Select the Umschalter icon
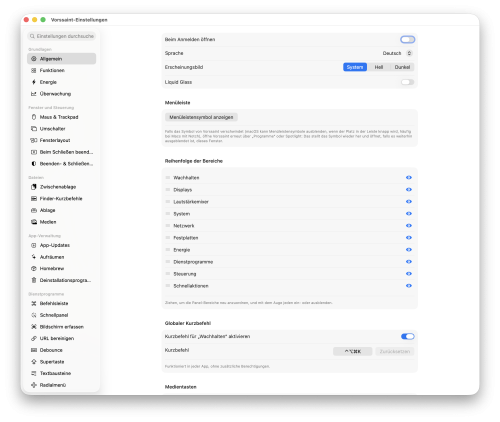The image size is (500, 422). click(34, 129)
